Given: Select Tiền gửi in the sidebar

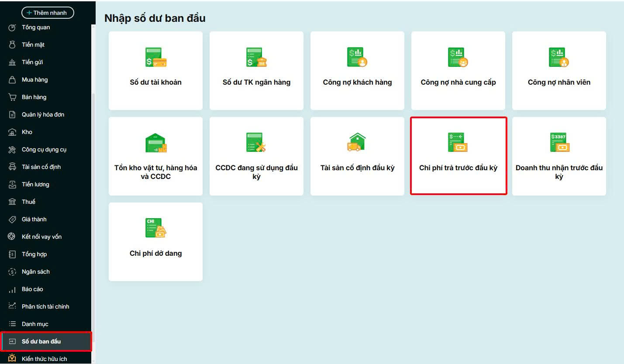Looking at the screenshot, I should pos(32,62).
